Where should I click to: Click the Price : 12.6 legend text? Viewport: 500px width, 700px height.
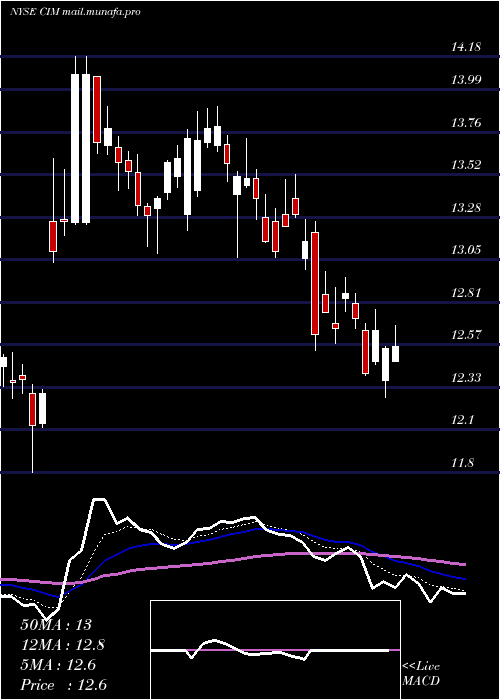[x=63, y=685]
